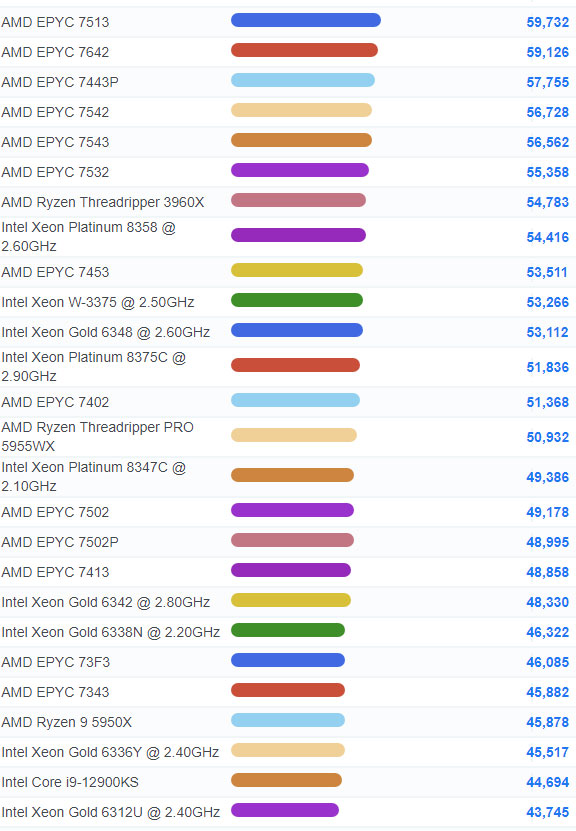Click score 44,694
The image size is (576, 831).
point(547,782)
